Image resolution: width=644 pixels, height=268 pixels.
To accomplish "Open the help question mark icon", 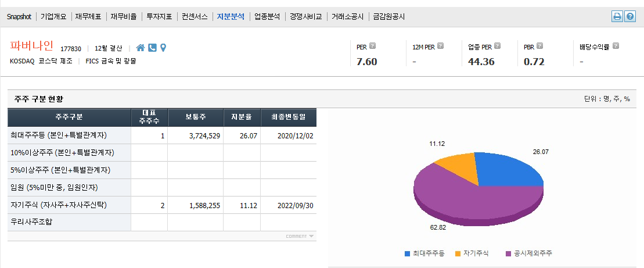I will 630,16.
